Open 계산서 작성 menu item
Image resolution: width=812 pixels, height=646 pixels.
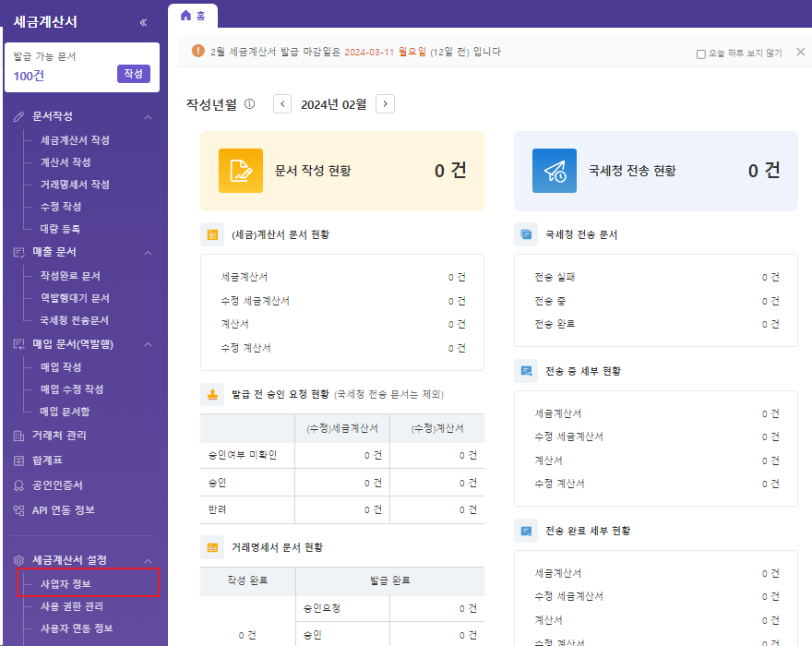click(x=66, y=162)
